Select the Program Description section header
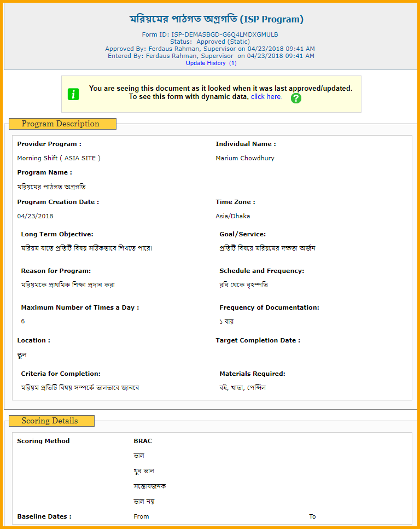420x529 pixels. 62,124
